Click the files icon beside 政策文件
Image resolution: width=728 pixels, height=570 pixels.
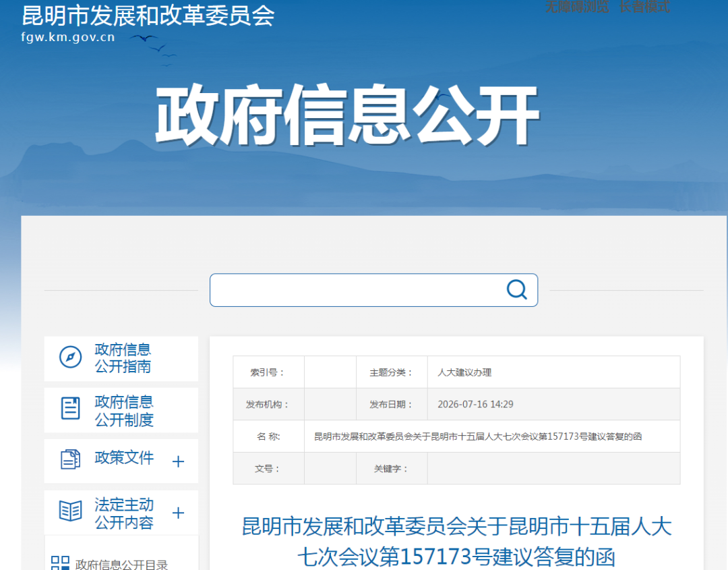click(x=71, y=459)
